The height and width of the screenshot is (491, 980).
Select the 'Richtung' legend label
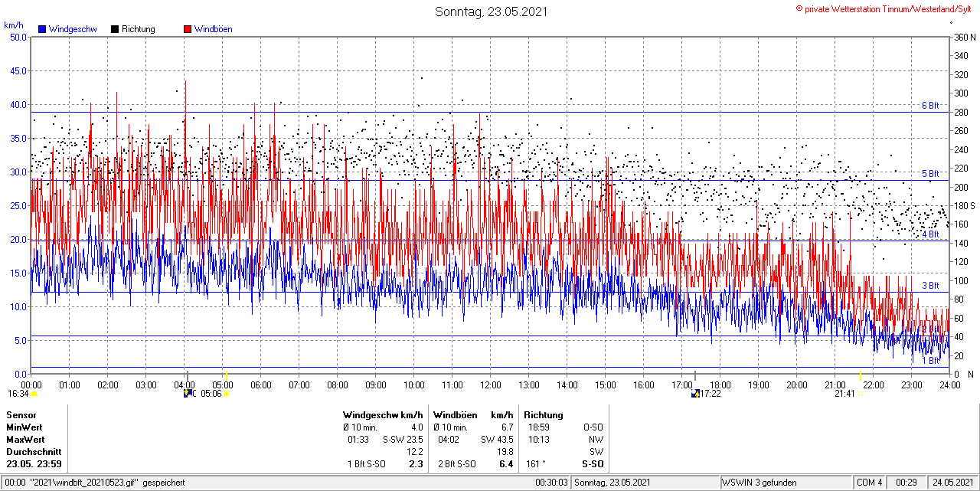pos(139,29)
